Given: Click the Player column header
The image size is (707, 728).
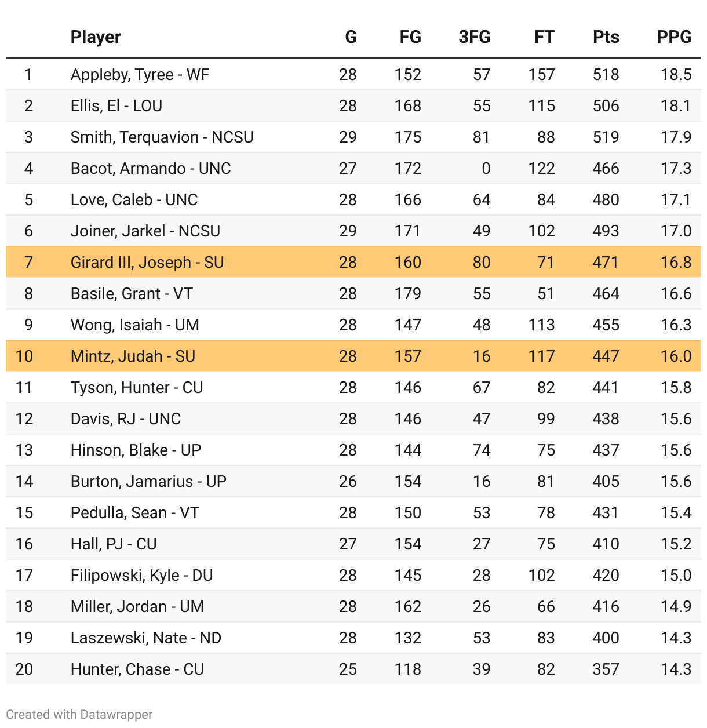Looking at the screenshot, I should pos(96,37).
